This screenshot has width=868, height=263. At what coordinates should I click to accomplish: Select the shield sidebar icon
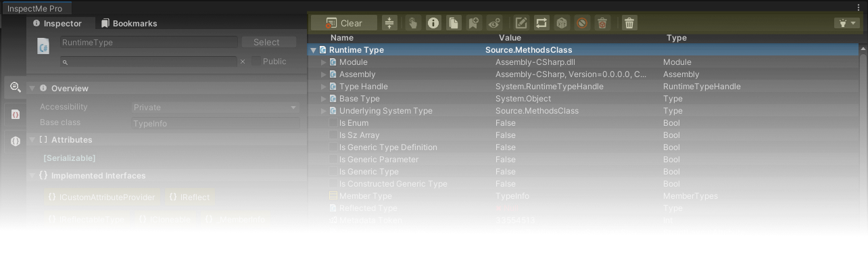pos(15,141)
